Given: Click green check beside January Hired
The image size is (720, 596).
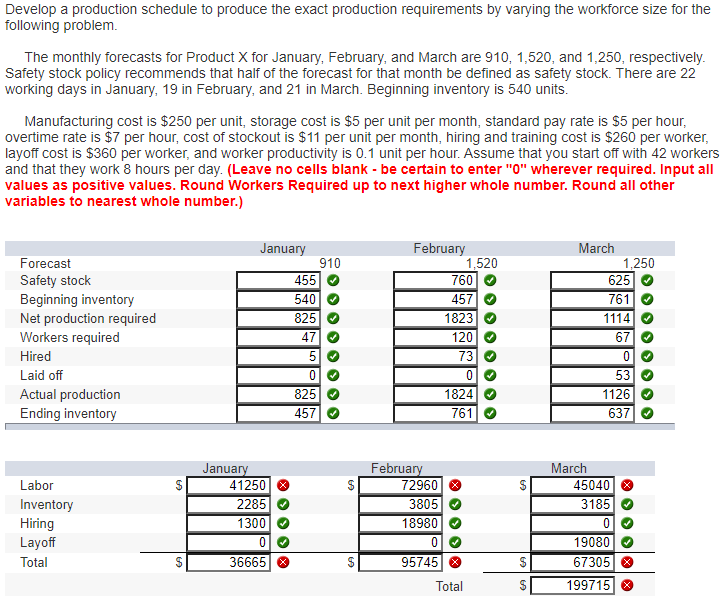Looking at the screenshot, I should [333, 356].
